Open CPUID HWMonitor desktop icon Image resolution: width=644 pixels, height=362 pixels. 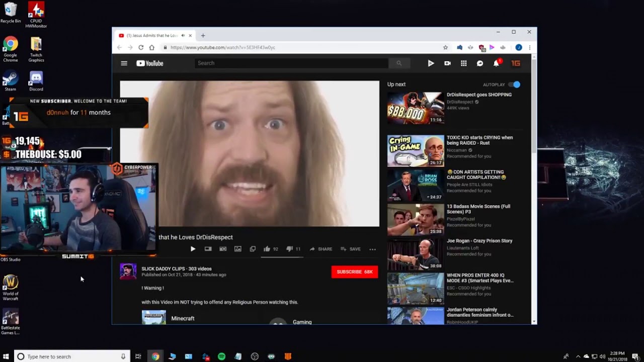36,15
